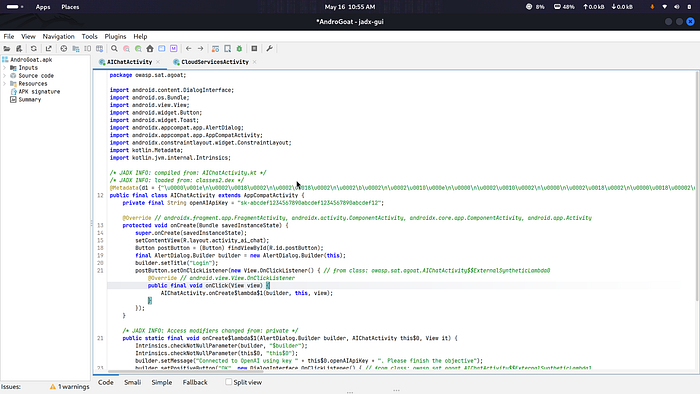Image resolution: width=700 pixels, height=394 pixels.
Task: Click the CPU usage 8% indicator
Action: click(x=535, y=7)
